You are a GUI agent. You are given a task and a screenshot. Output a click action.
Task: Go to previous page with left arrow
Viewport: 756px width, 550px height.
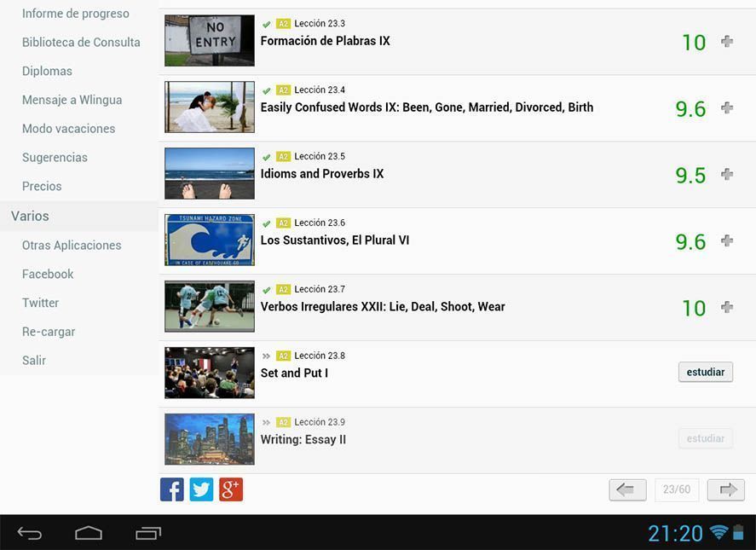click(627, 490)
